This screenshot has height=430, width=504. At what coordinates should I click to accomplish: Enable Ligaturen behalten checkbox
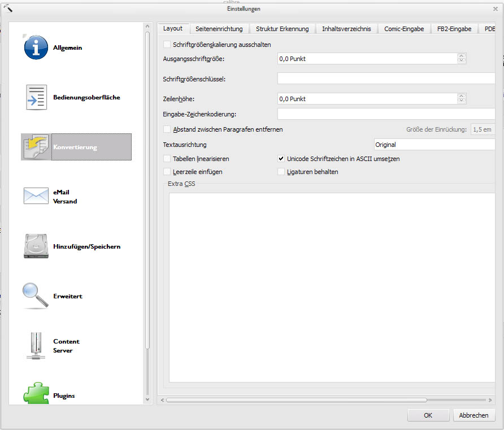coord(281,172)
